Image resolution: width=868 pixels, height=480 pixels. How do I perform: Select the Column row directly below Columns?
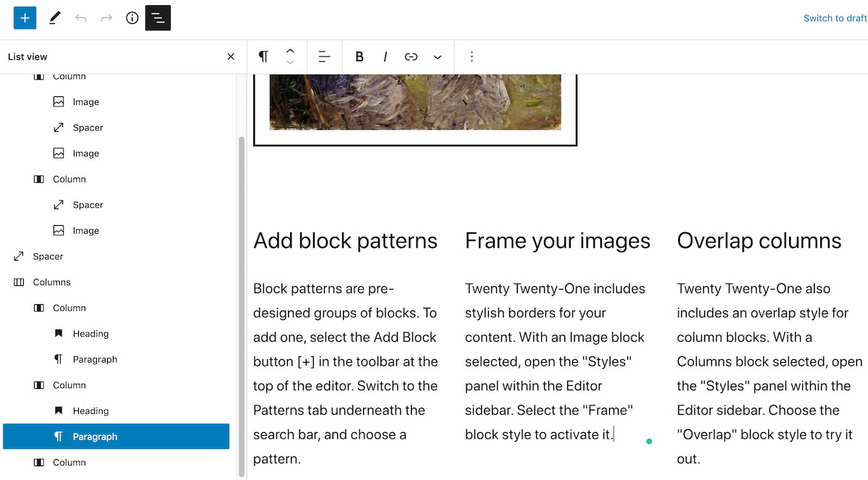coord(116,308)
